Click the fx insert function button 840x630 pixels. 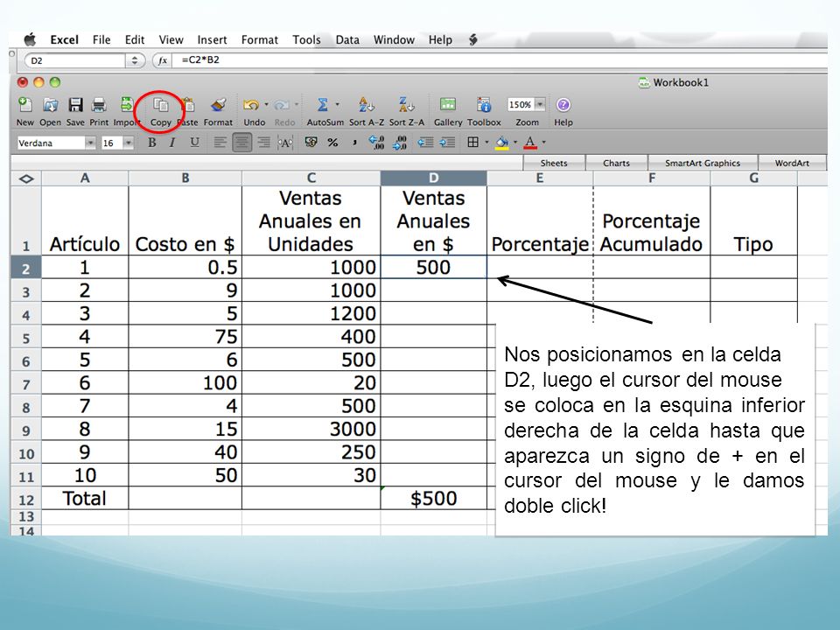click(163, 60)
